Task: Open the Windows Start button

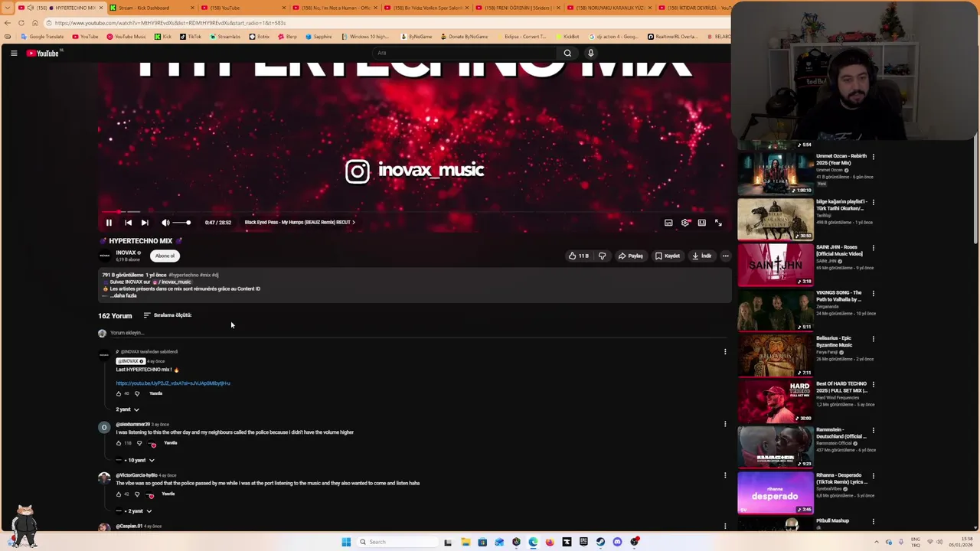Action: pyautogui.click(x=346, y=543)
